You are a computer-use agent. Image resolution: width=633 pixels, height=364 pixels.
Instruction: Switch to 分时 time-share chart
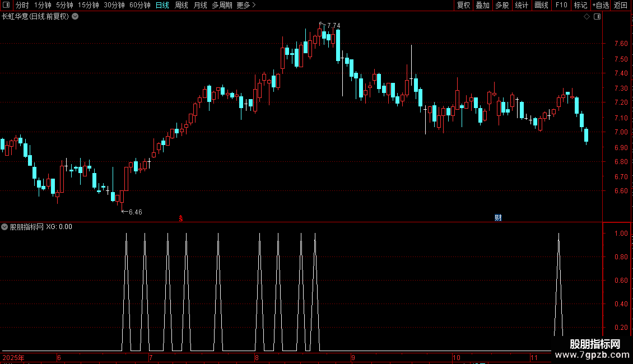(22, 5)
